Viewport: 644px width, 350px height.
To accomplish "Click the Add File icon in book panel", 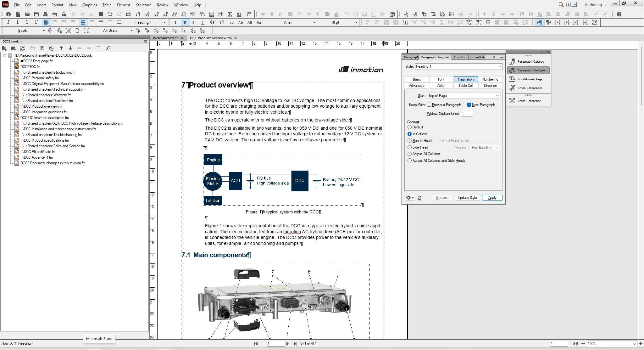I will point(4,48).
